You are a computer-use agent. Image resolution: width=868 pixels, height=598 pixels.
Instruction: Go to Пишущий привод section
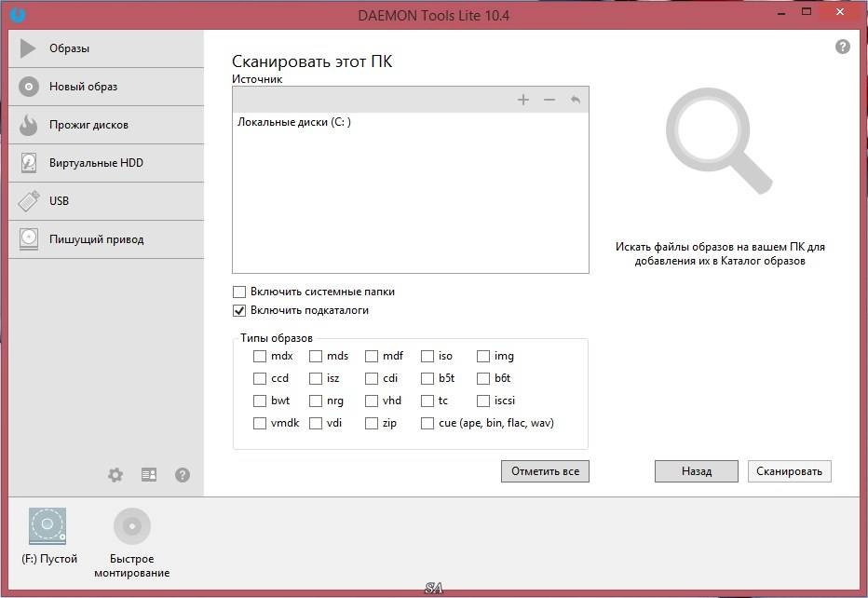[x=106, y=239]
